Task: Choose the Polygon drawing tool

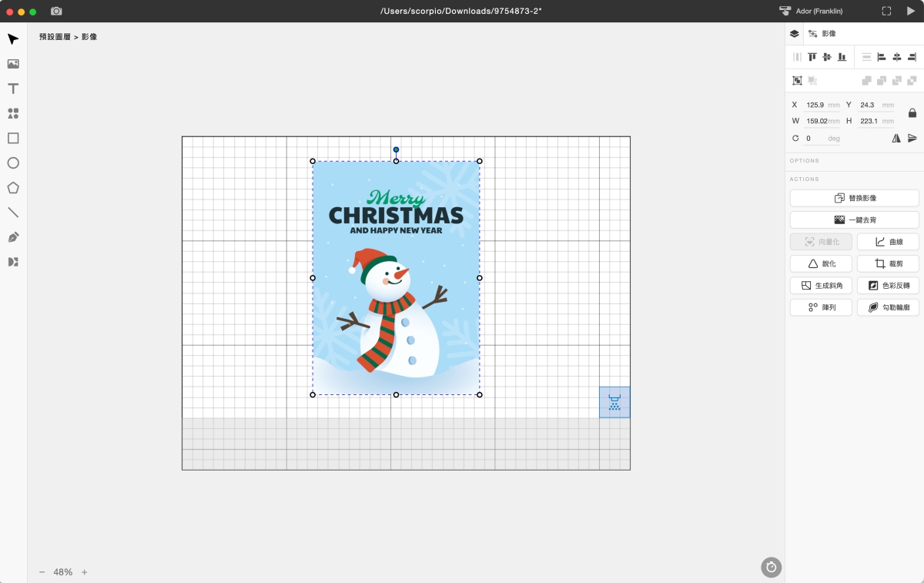Action: pos(13,188)
